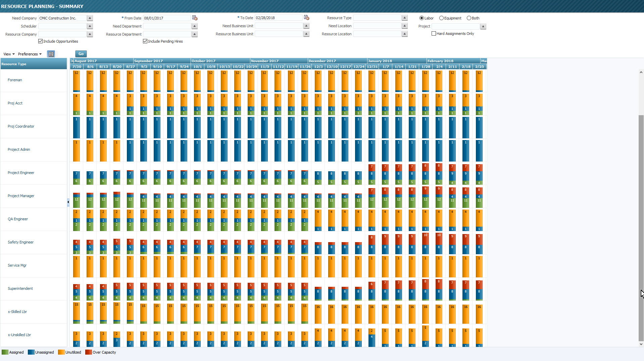
Task: Click the list view icon beside Preferences
Action: (51, 54)
